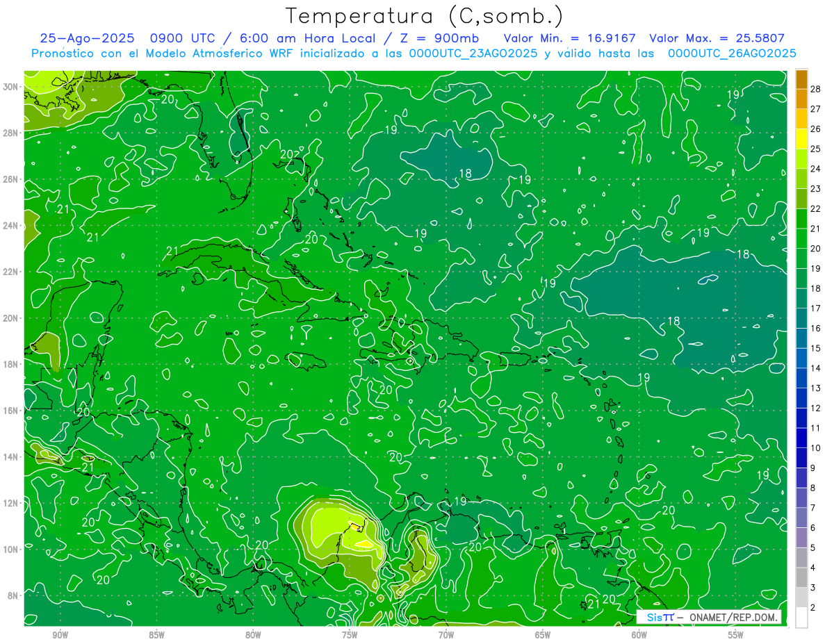834x644 pixels.
Task: Click color scale label "12"
Action: pyautogui.click(x=815, y=408)
